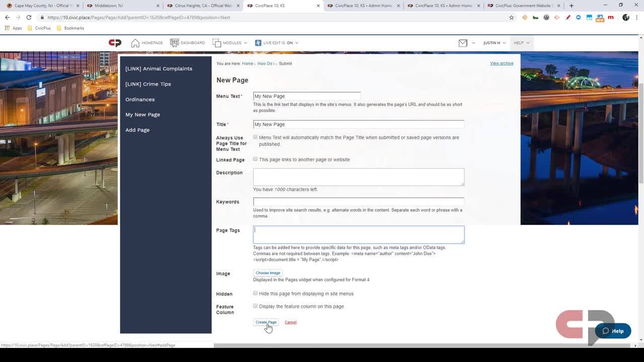Open the JUSTIN H user menu

(x=494, y=43)
